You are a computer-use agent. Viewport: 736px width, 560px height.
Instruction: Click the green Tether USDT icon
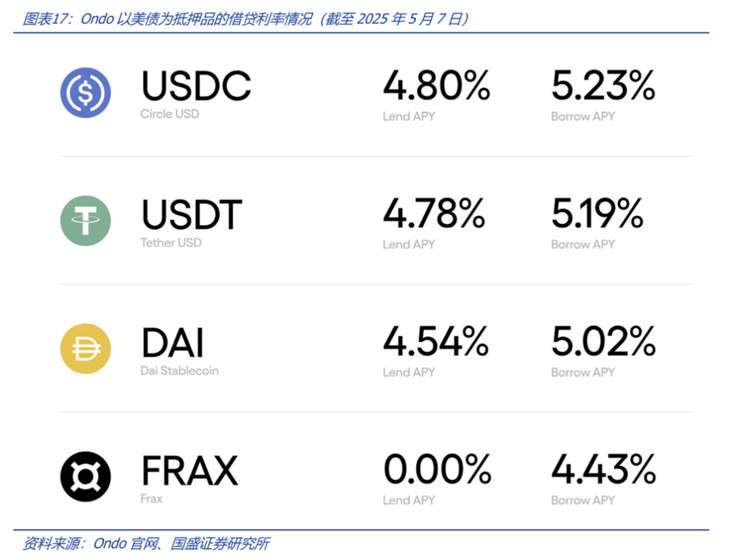[85, 220]
